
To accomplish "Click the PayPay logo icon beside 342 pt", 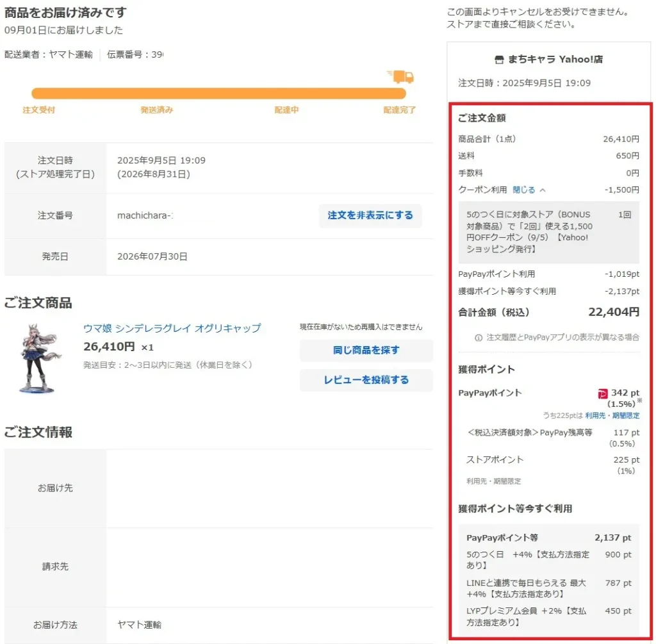I will pyautogui.click(x=602, y=393).
